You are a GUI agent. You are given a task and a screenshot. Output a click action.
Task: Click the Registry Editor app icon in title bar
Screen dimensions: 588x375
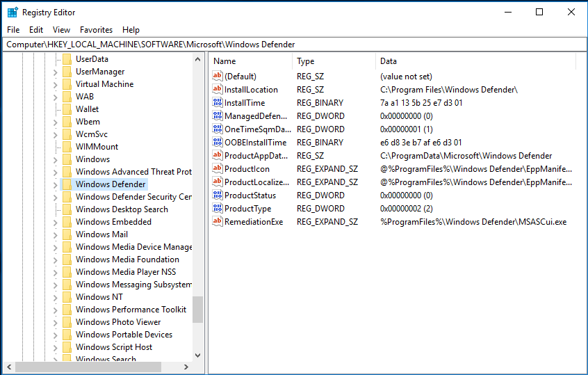coord(13,13)
